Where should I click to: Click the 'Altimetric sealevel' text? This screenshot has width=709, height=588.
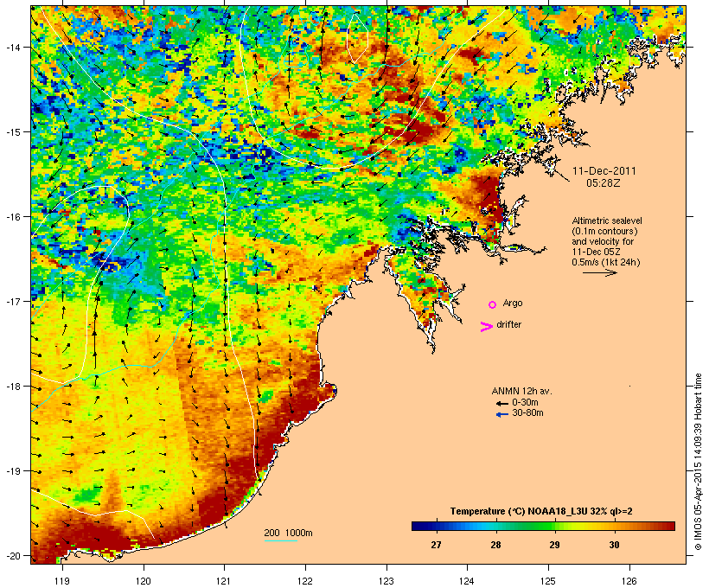(x=607, y=220)
